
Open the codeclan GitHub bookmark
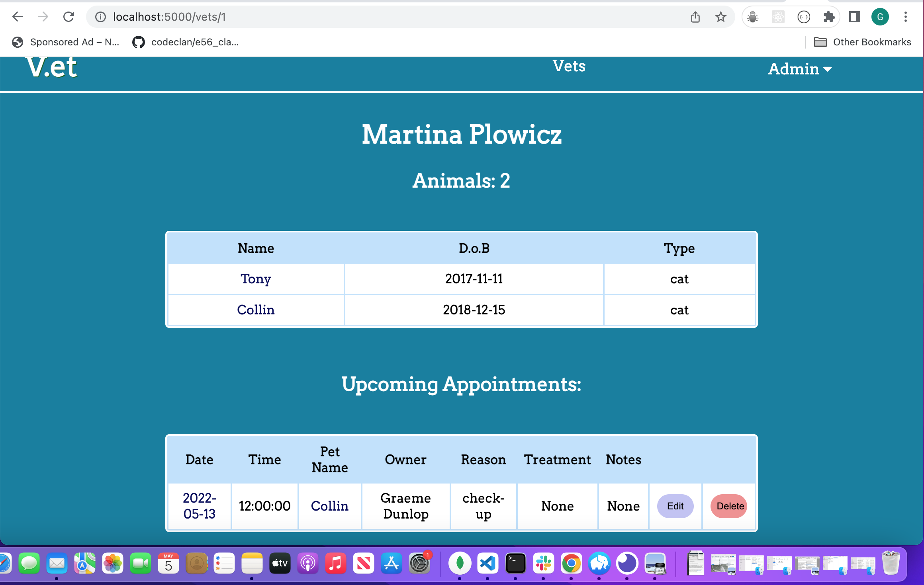186,42
